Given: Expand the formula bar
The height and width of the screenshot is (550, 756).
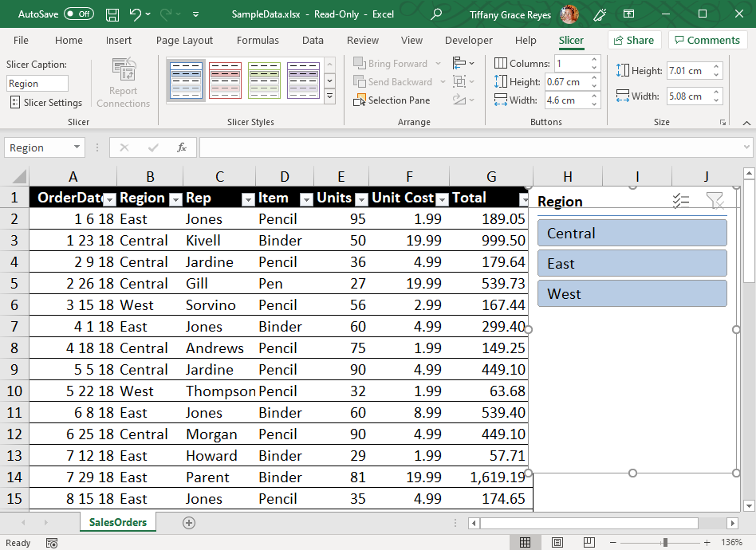Looking at the screenshot, I should coord(747,147).
